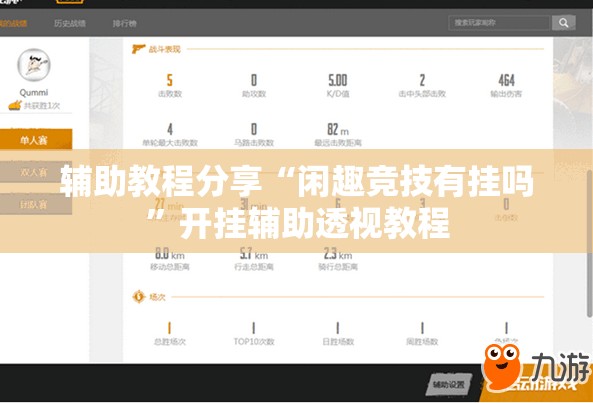593x403 pixels.
Task: Click the 击中头部击败 label
Action: pos(422,94)
